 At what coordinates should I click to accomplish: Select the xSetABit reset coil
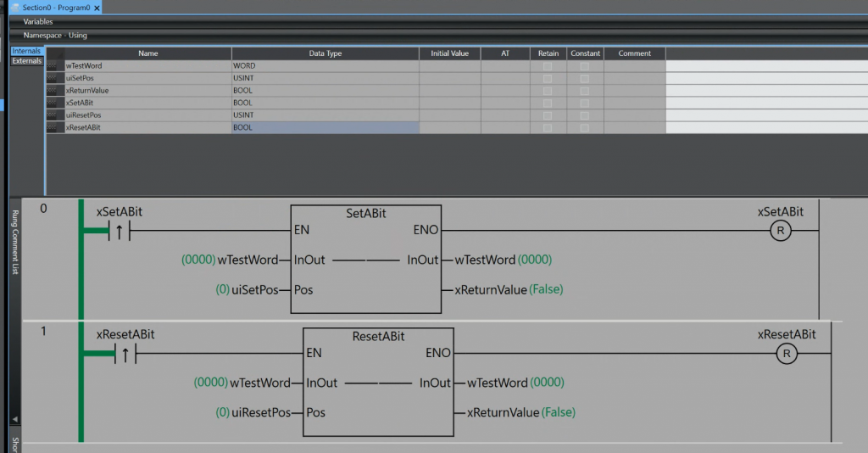[780, 232]
